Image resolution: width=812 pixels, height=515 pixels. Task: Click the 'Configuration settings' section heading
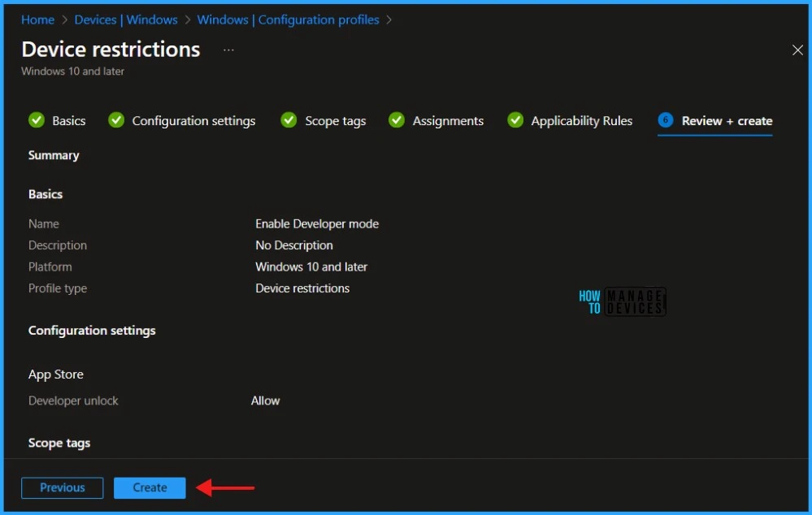pos(92,331)
